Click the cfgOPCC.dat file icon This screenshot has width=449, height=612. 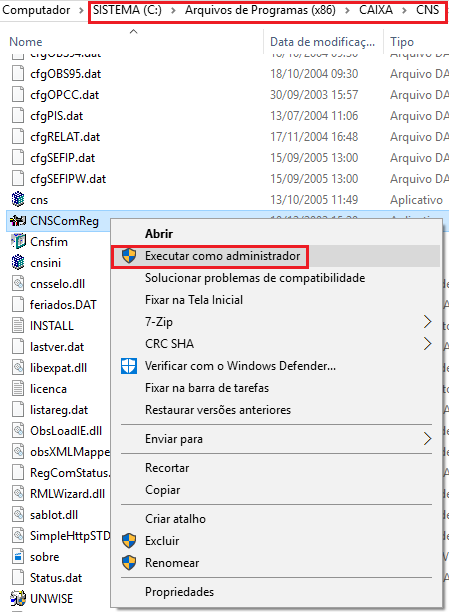click(18, 94)
